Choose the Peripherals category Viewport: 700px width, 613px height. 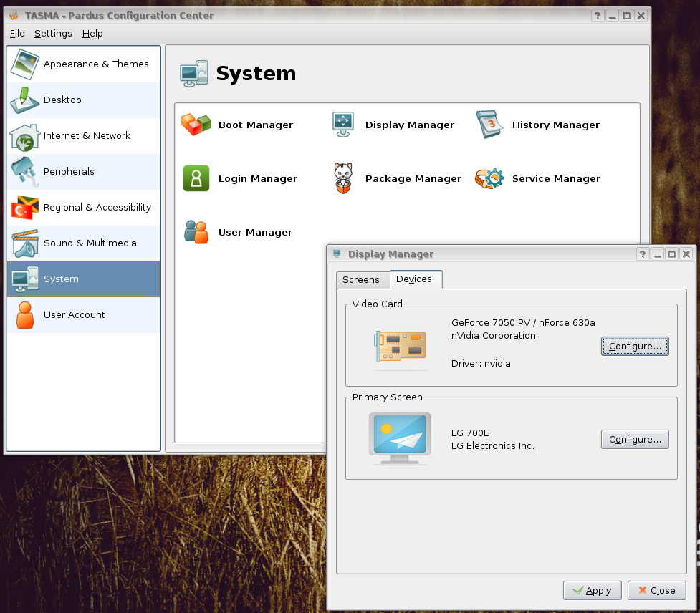(x=83, y=172)
